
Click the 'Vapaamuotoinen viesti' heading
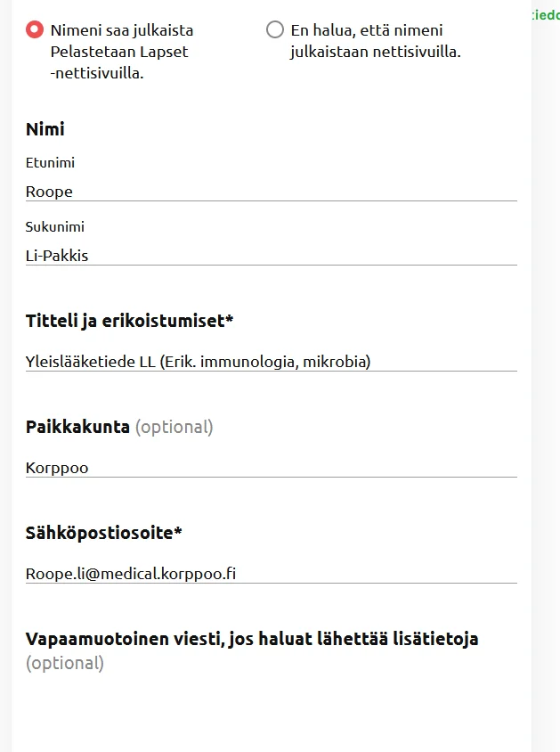(252, 639)
